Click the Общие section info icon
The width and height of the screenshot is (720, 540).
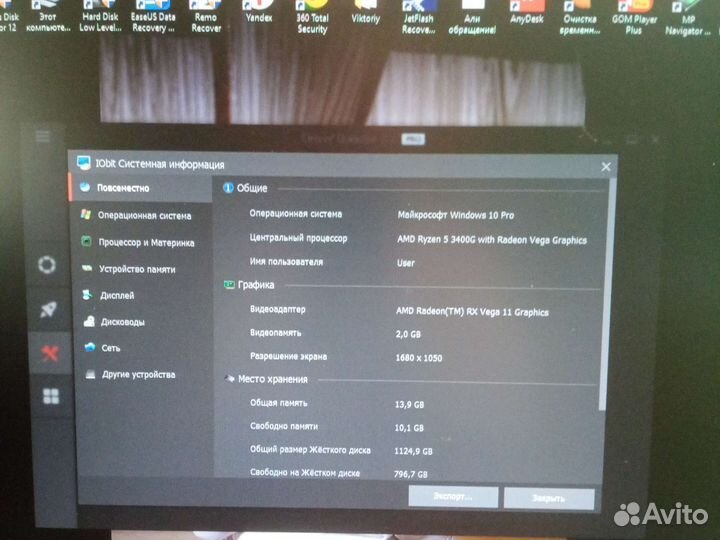[x=228, y=187]
